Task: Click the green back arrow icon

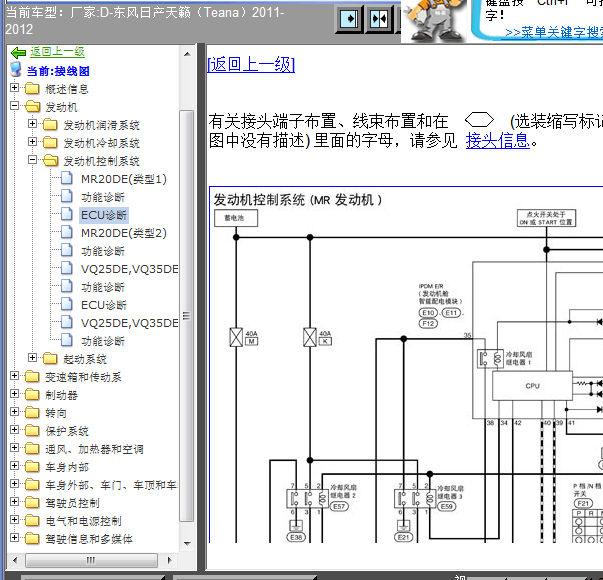Action: (17, 52)
